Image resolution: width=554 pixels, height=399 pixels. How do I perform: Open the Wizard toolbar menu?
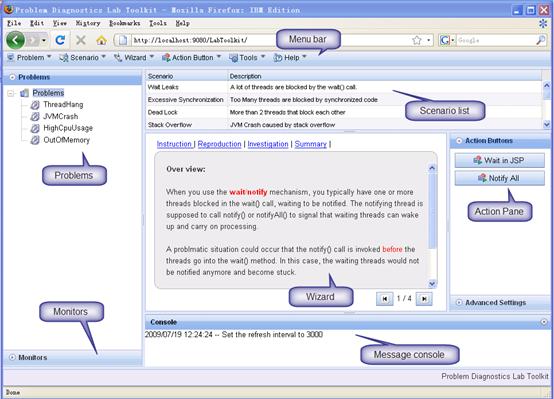tap(134, 58)
